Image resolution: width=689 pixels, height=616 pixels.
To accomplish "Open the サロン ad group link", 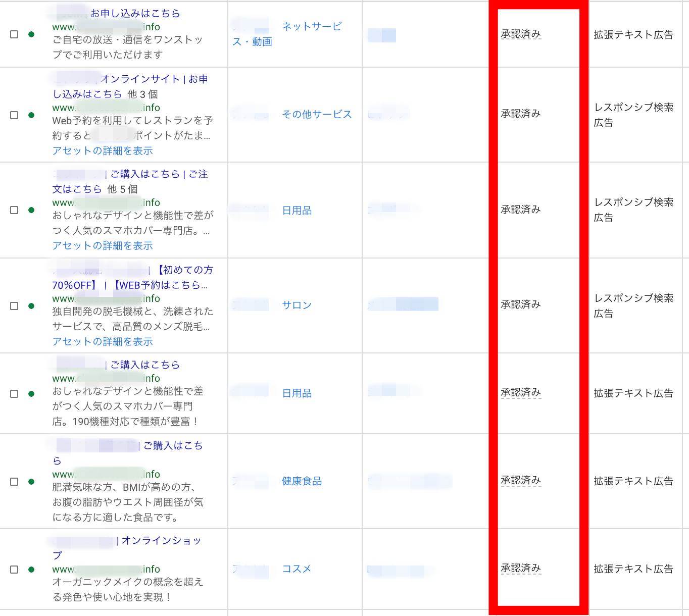I will tap(297, 305).
